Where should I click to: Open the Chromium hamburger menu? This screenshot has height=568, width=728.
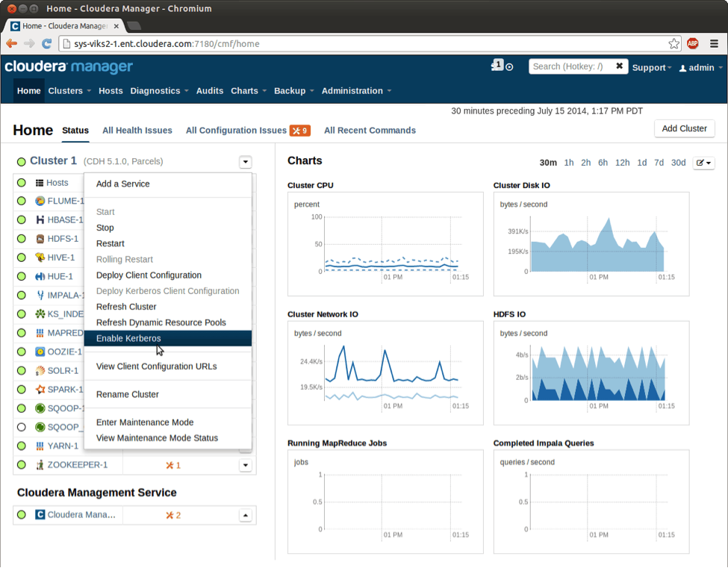point(713,44)
